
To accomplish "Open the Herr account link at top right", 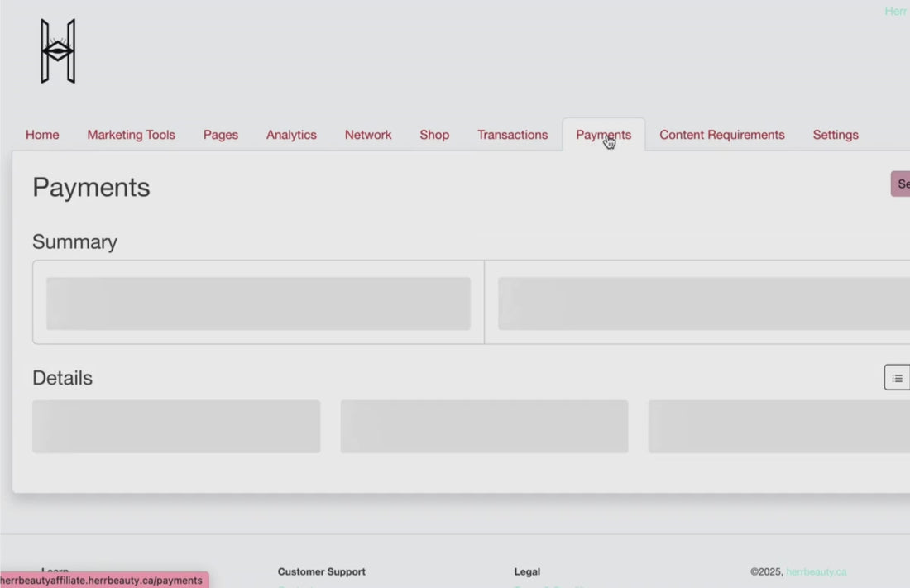I will coord(897,11).
